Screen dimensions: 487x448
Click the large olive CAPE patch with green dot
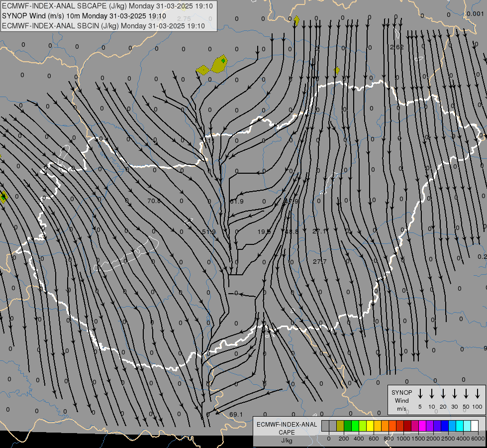(219, 64)
